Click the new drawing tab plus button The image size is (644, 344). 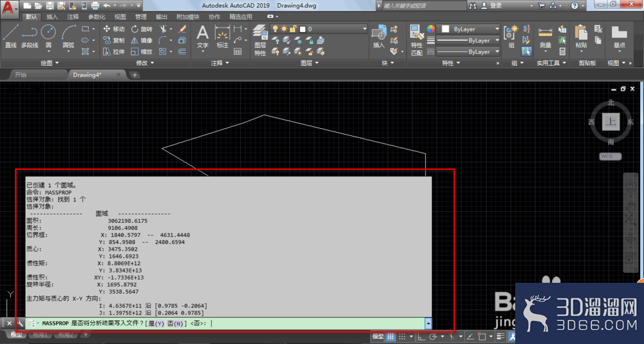[135, 75]
